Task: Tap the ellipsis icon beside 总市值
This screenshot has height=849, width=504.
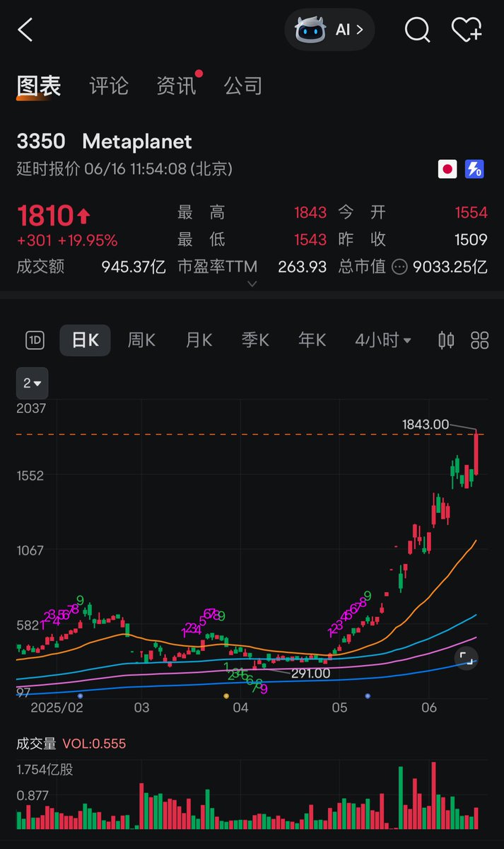Action: click(x=400, y=267)
